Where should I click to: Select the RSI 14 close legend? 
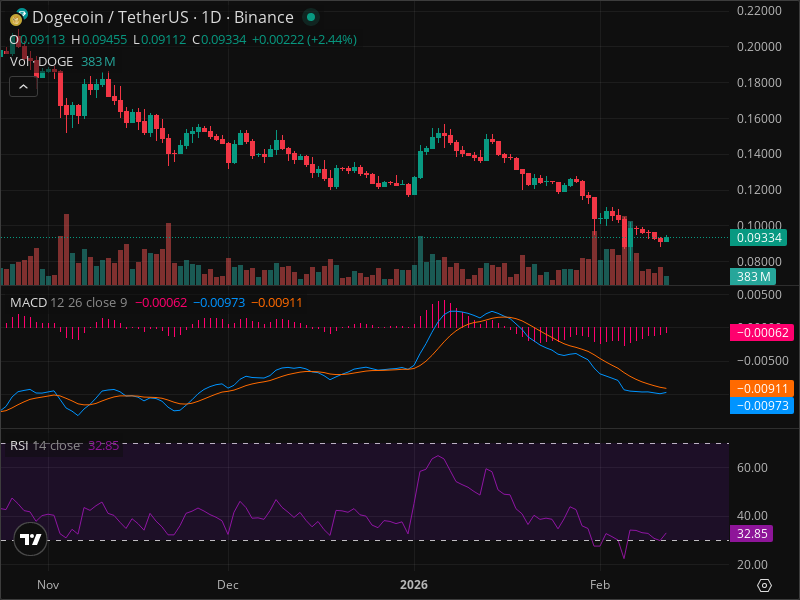point(45,445)
